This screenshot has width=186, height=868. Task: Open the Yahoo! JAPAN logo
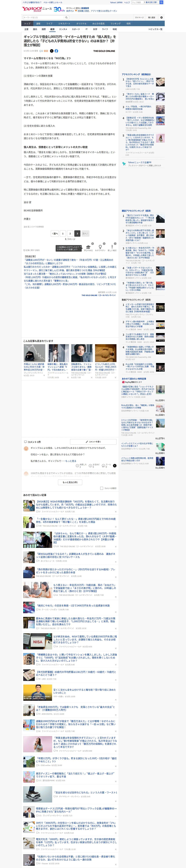(x=32, y=9)
